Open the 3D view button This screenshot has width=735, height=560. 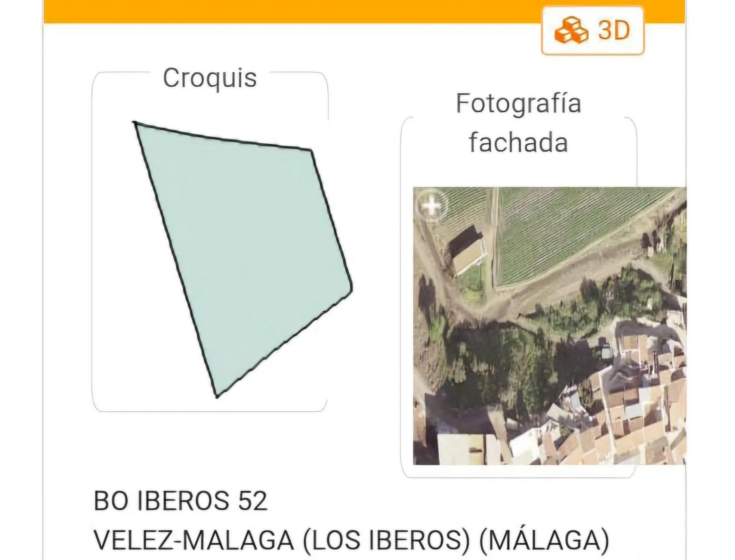tap(593, 30)
